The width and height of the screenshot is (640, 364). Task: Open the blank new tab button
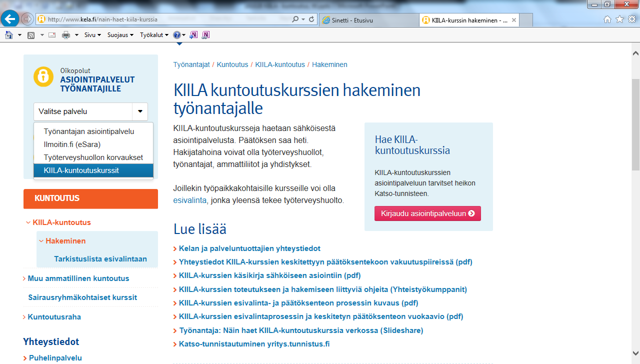point(525,20)
